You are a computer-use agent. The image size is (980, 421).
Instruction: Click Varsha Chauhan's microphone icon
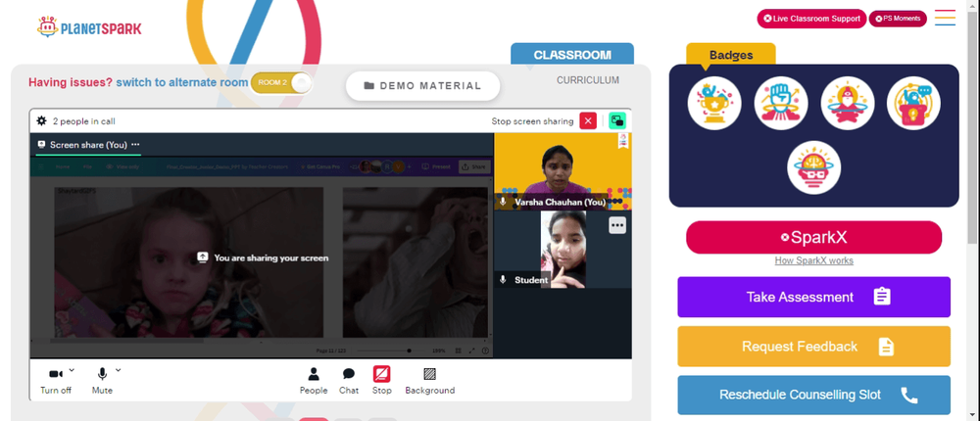503,202
